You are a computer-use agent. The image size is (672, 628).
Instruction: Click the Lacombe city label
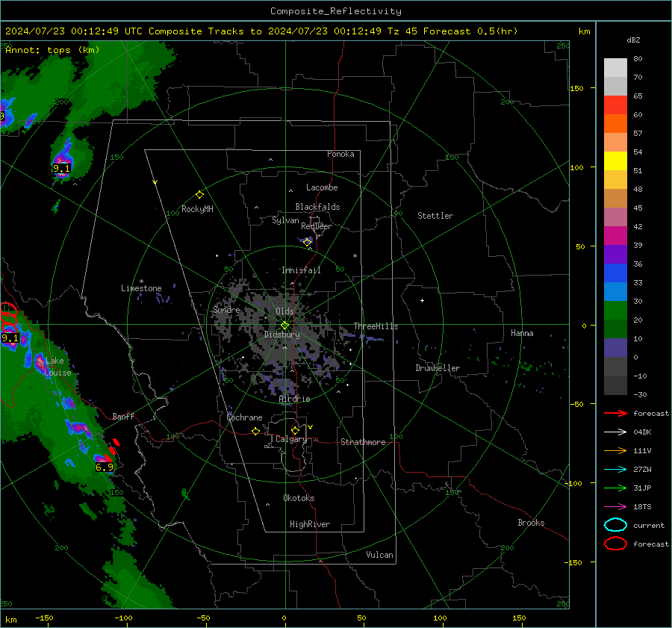tap(322, 187)
